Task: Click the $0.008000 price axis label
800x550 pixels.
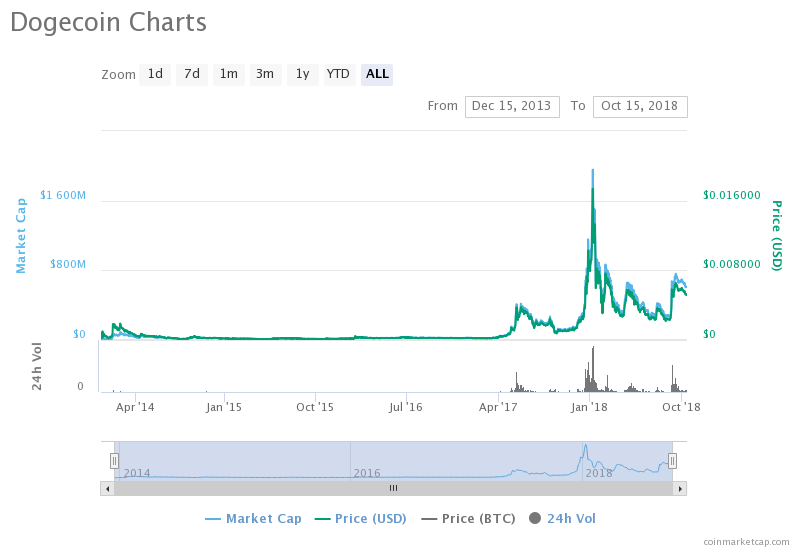Action: click(732, 264)
